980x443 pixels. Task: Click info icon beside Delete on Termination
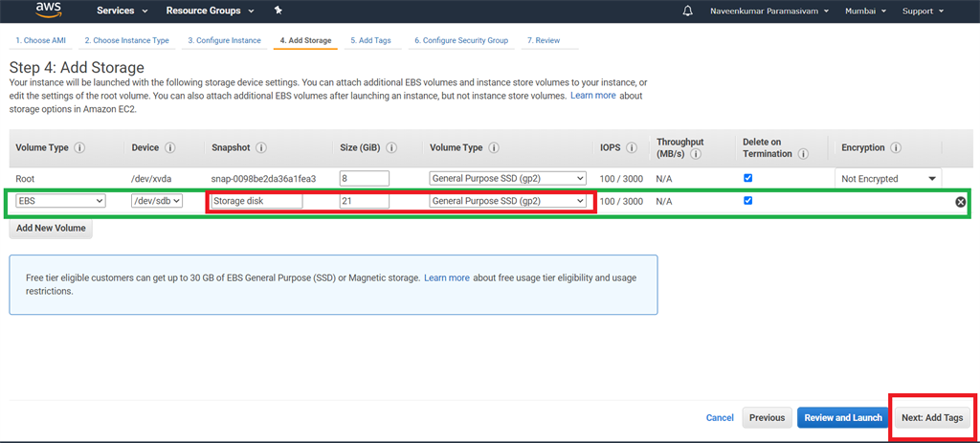coord(804,154)
